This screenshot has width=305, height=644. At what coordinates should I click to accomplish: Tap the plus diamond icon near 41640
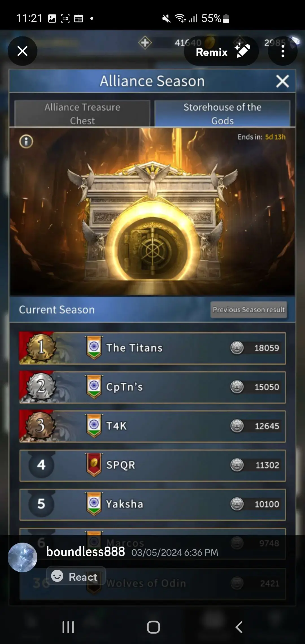[145, 43]
